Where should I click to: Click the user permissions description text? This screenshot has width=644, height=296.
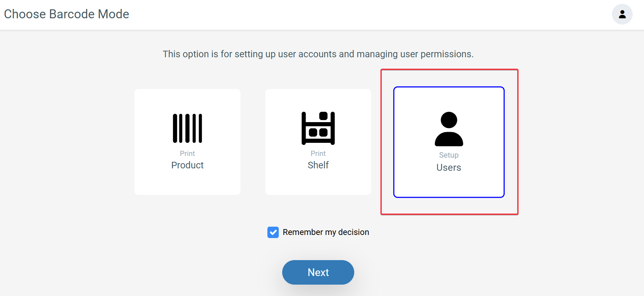click(x=318, y=54)
